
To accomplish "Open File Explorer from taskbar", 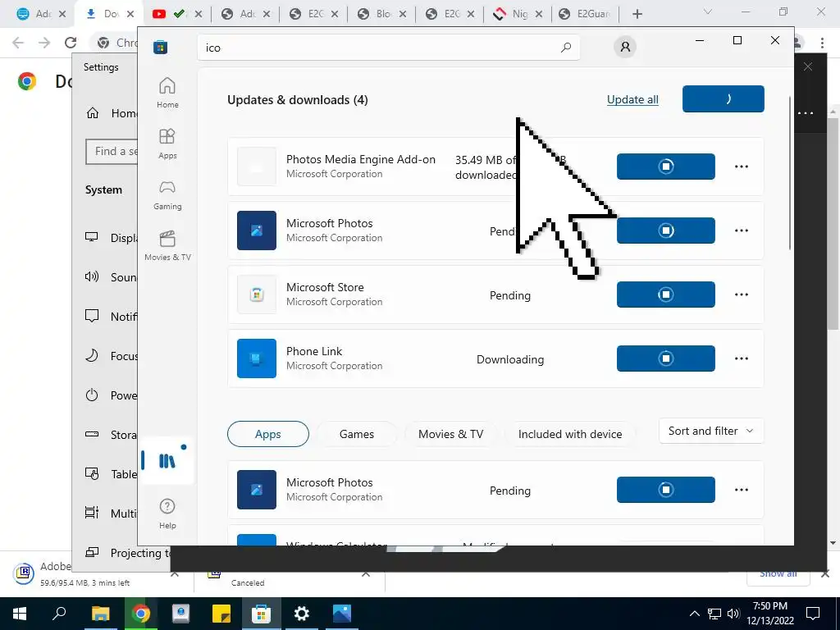I will coord(100,614).
